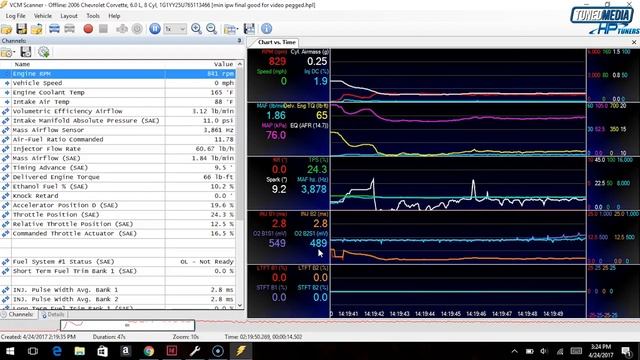Click the channel list scroll-down arrow
Image resolution: width=640 pixels, height=360 pixels.
(240, 305)
